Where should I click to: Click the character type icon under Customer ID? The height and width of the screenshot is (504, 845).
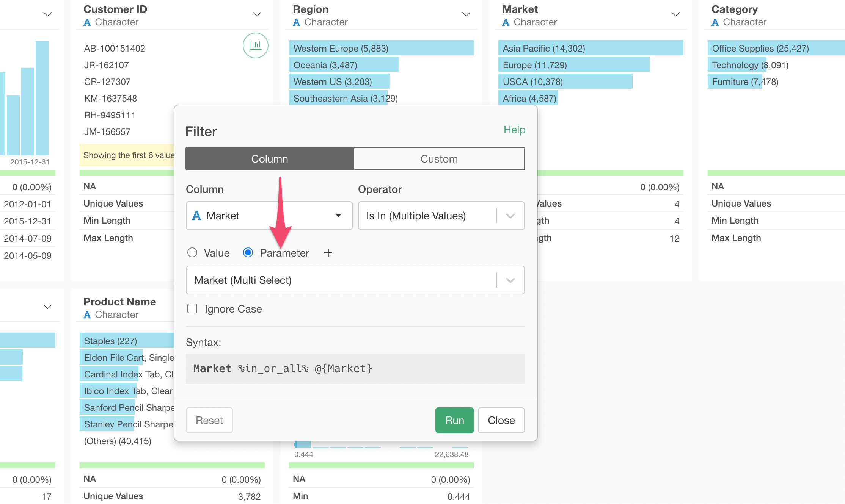(87, 22)
